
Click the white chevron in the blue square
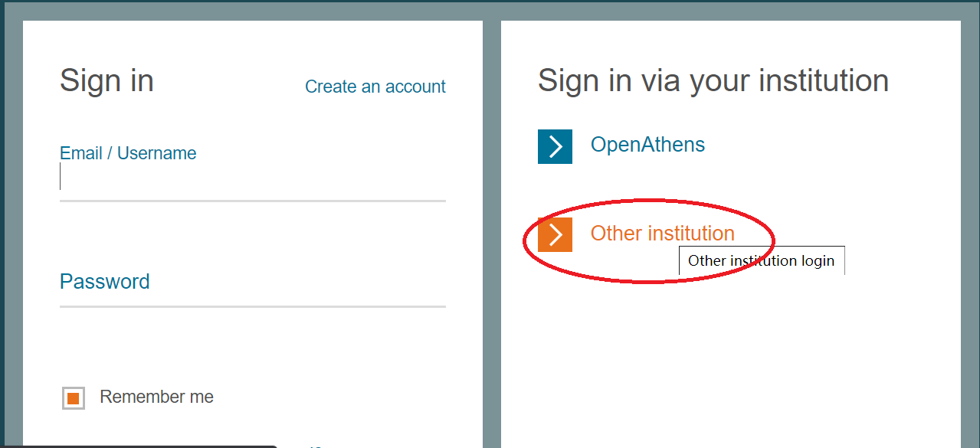click(556, 146)
